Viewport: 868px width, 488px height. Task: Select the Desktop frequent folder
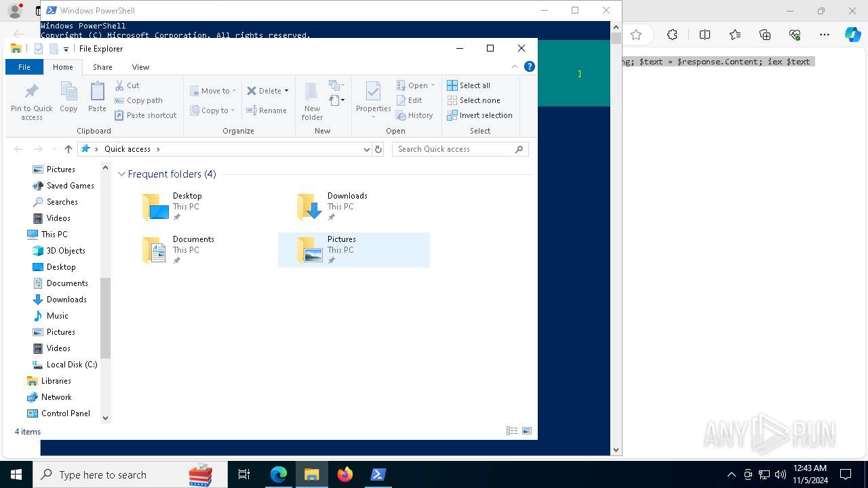pyautogui.click(x=199, y=207)
